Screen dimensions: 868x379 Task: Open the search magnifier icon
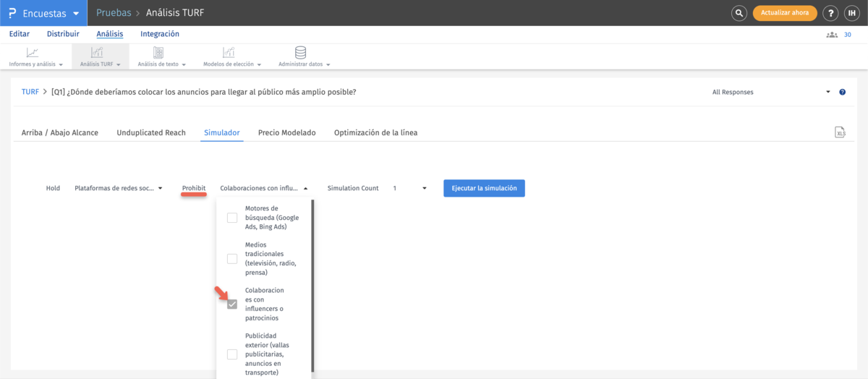739,13
